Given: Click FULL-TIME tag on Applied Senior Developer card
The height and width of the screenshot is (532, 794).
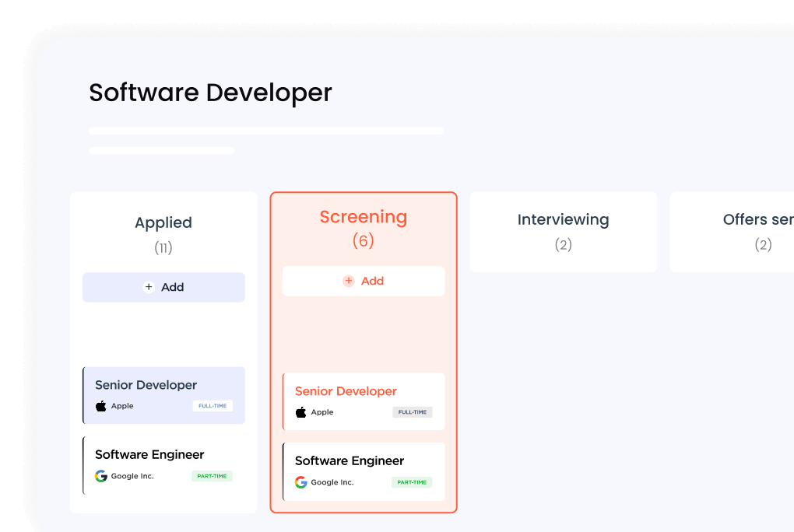Looking at the screenshot, I should pyautogui.click(x=213, y=406).
